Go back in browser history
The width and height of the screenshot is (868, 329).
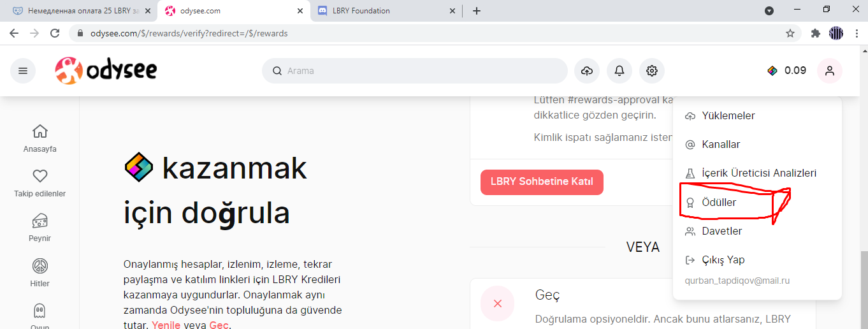point(14,33)
